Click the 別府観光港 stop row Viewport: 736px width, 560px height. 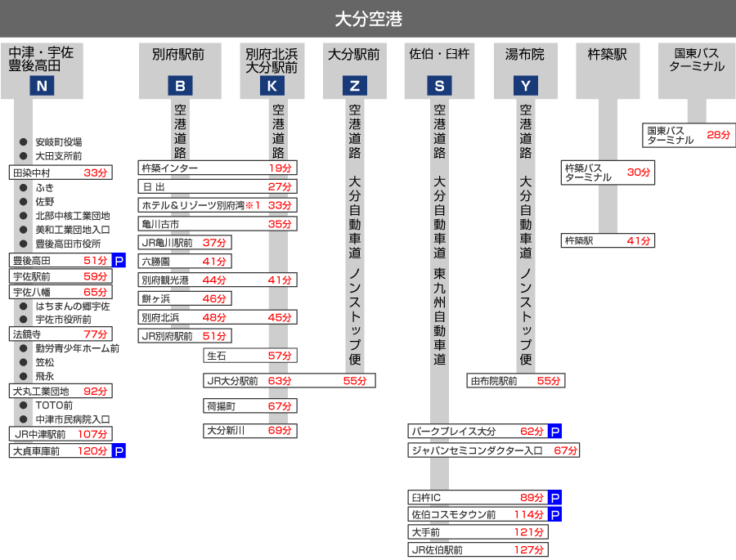click(218, 280)
